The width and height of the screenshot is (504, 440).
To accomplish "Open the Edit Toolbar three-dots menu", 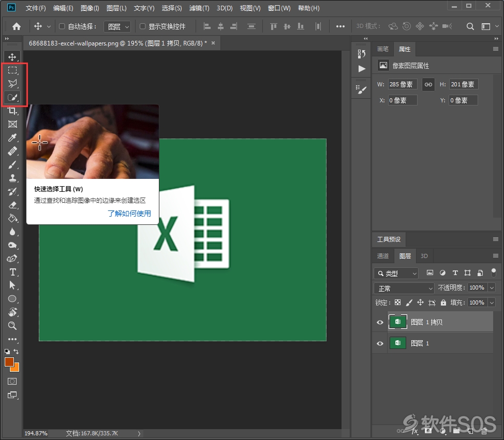I will coord(12,339).
